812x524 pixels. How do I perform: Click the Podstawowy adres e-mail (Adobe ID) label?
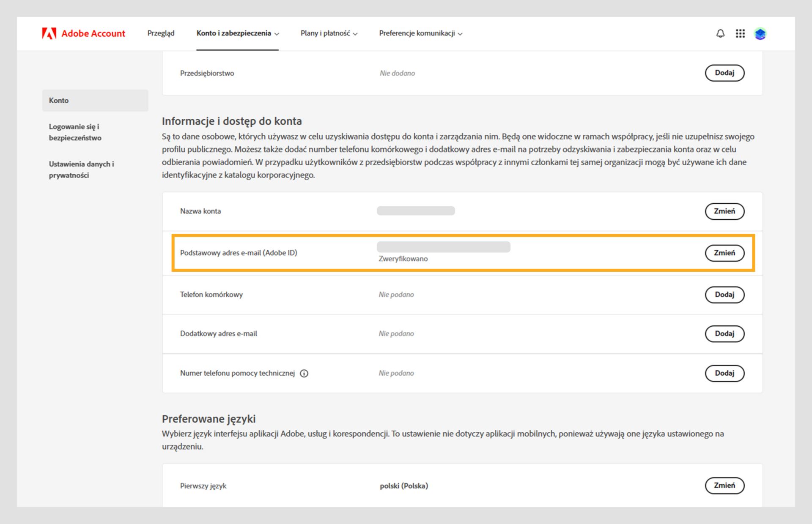point(239,253)
